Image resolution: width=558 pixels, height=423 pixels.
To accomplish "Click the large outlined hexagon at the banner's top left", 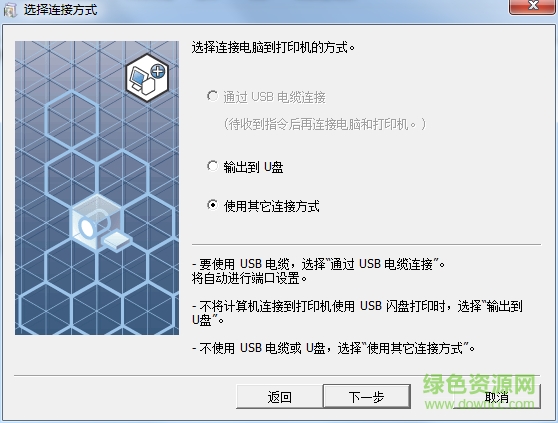I will (72, 121).
